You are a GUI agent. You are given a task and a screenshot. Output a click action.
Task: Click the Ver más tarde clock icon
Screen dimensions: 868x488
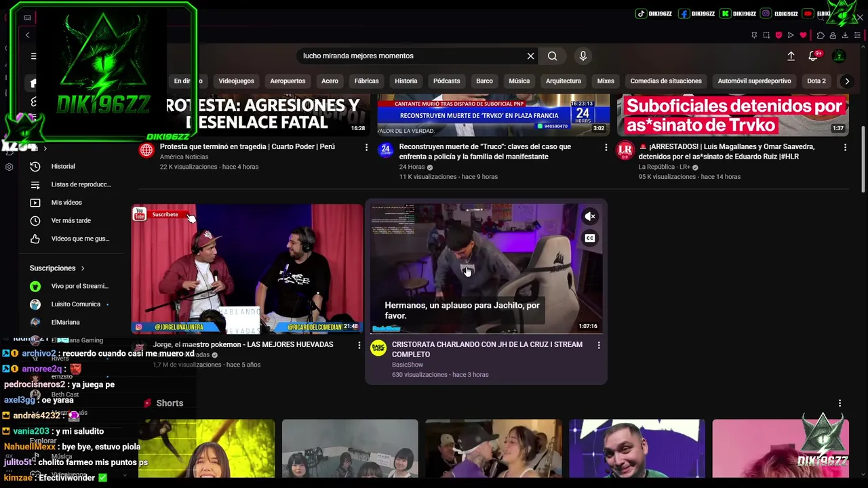coord(35,221)
